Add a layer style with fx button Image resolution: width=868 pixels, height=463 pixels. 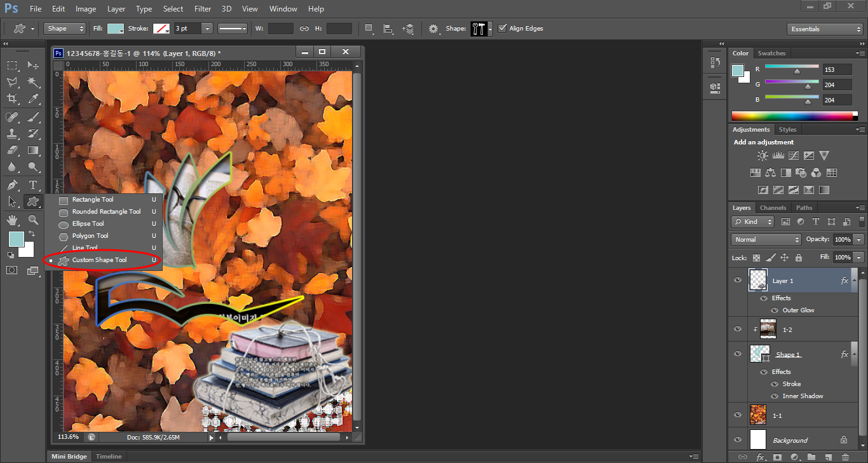760,457
